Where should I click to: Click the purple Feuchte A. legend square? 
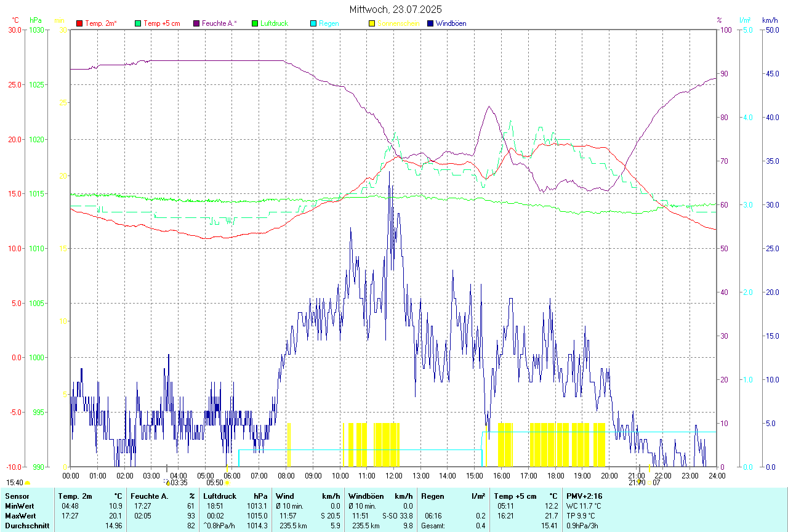(x=197, y=23)
